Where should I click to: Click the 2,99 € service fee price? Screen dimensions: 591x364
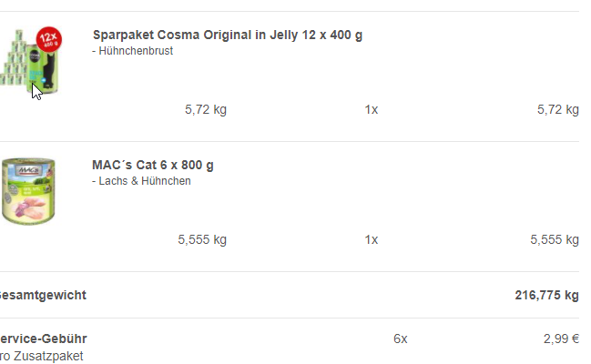tap(561, 339)
